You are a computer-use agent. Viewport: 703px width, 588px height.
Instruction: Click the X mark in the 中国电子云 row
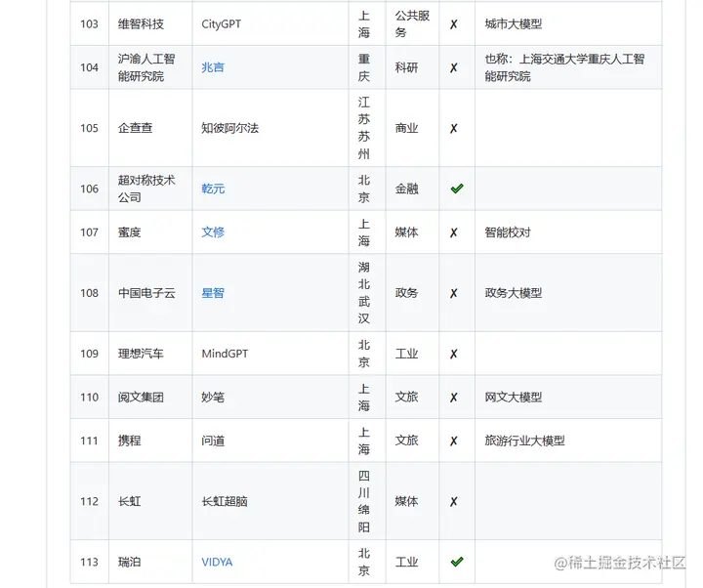pyautogui.click(x=454, y=293)
